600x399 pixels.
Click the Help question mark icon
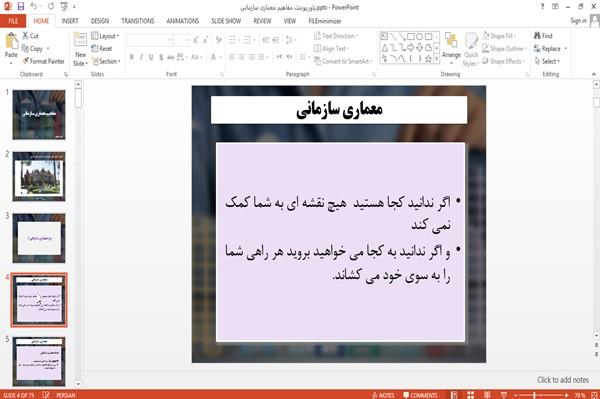coord(542,7)
